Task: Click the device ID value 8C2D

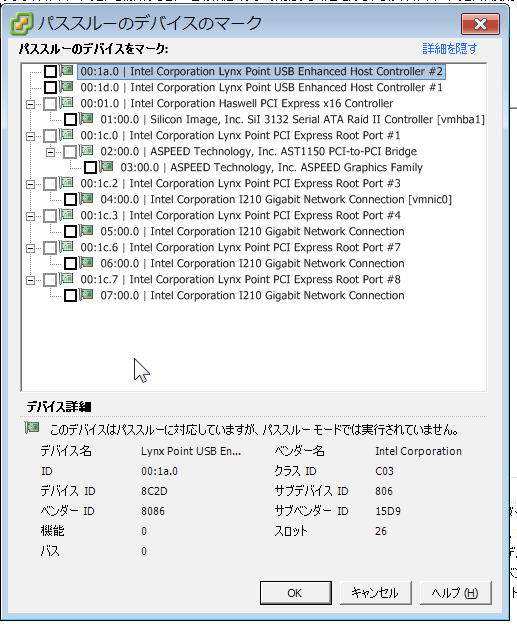Action: (154, 491)
